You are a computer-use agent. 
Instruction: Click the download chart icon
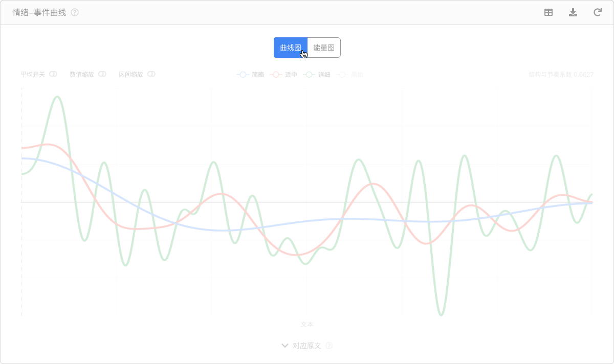pos(573,13)
